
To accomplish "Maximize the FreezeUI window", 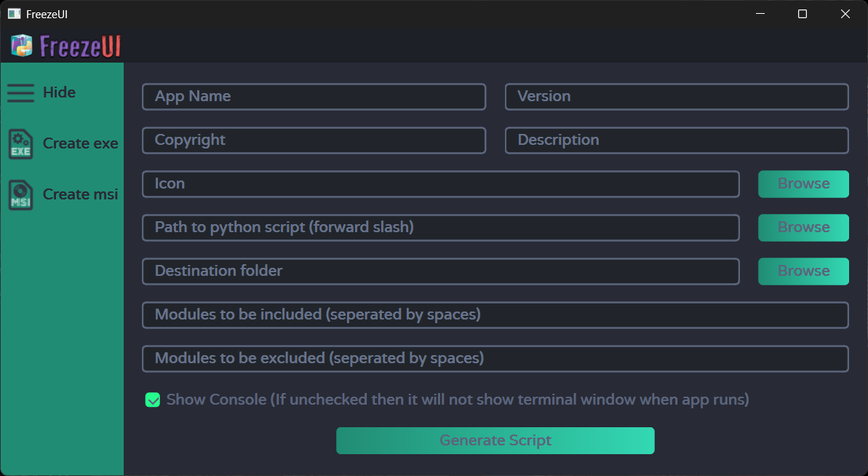I will (803, 14).
